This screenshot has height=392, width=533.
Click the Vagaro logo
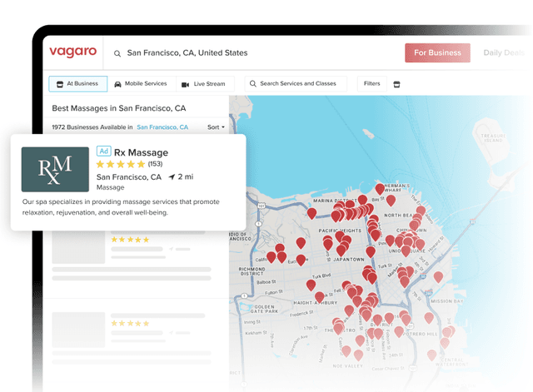tap(72, 52)
